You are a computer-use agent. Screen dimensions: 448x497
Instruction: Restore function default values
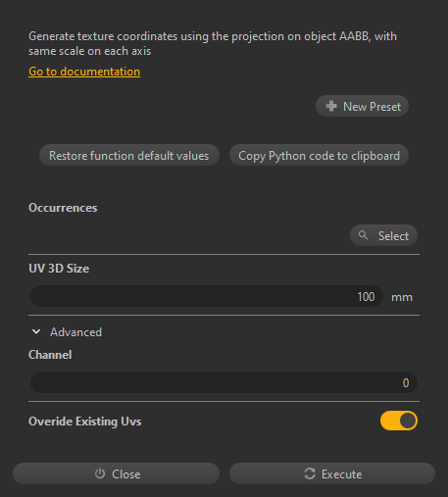[129, 155]
